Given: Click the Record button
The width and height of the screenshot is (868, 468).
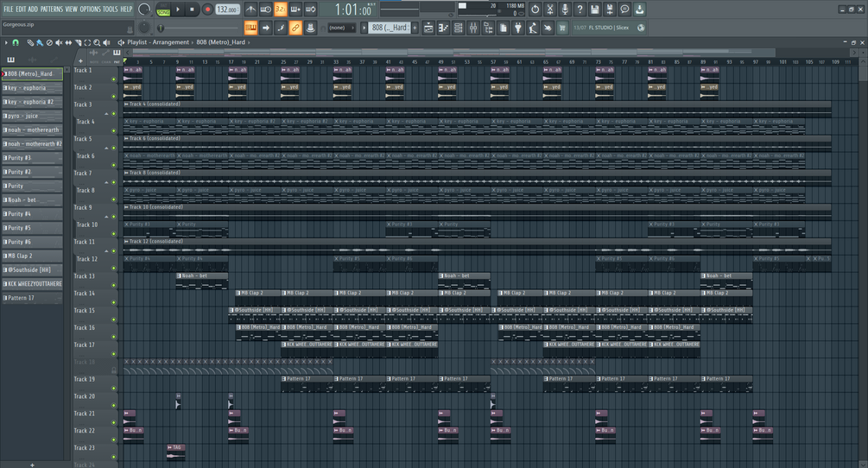Looking at the screenshot, I should click(x=207, y=9).
